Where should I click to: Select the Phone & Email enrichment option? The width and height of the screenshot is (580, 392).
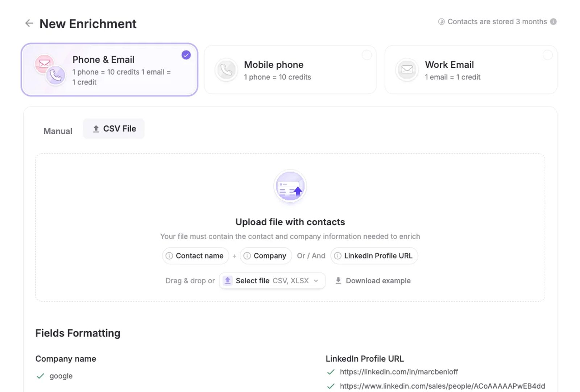(x=109, y=70)
